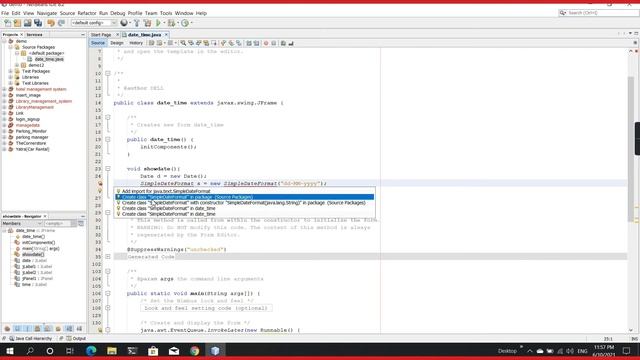Open the Refactor menu
The image size is (640, 360).
(87, 13)
